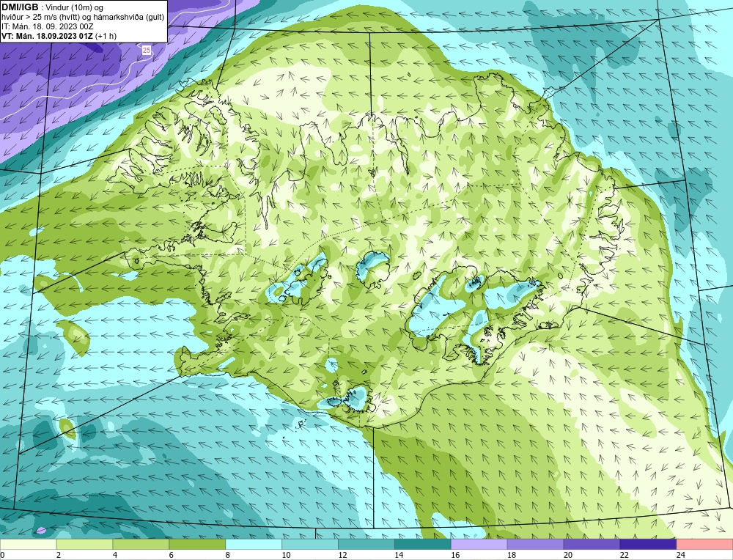Click the 4-6 m/s green legend swatch
The width and height of the screenshot is (733, 560).
tap(141, 544)
